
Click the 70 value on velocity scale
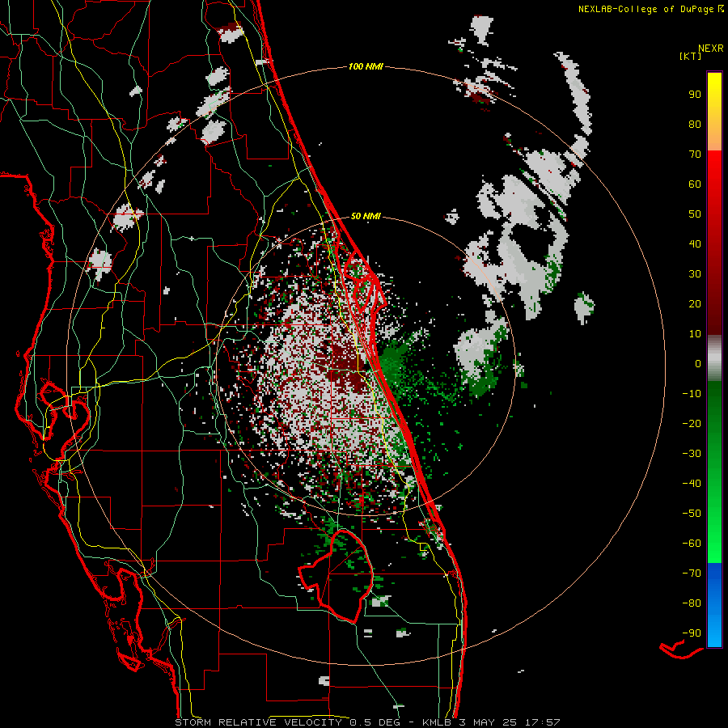point(695,154)
